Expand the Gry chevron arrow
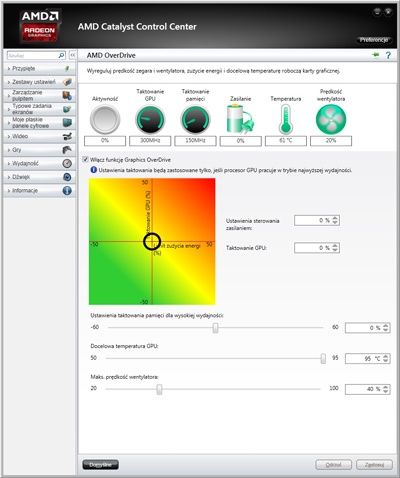Image resolution: width=400 pixels, height=478 pixels. [9, 150]
